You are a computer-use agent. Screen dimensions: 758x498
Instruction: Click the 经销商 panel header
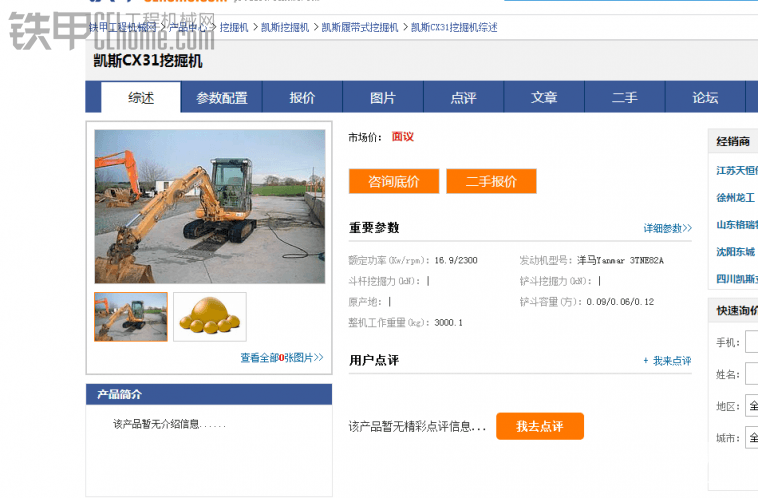click(x=733, y=141)
